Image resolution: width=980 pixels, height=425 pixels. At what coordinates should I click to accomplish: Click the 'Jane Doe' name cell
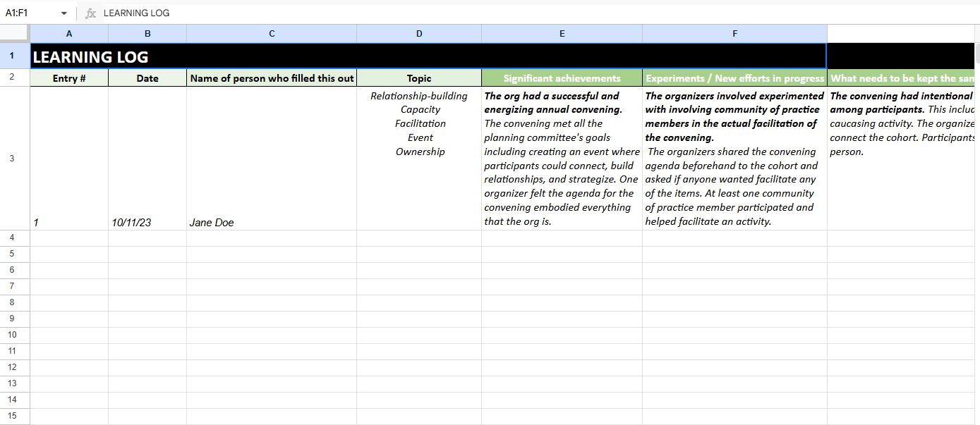[x=272, y=159]
